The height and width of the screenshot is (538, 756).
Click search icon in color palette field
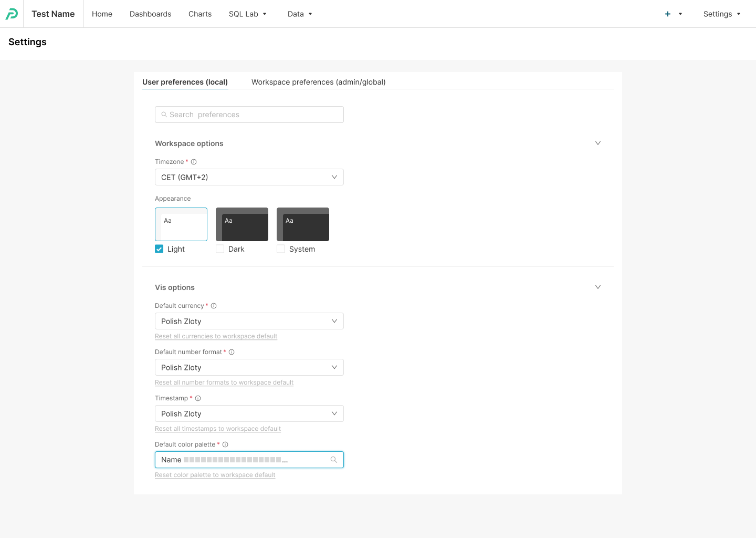[333, 460]
